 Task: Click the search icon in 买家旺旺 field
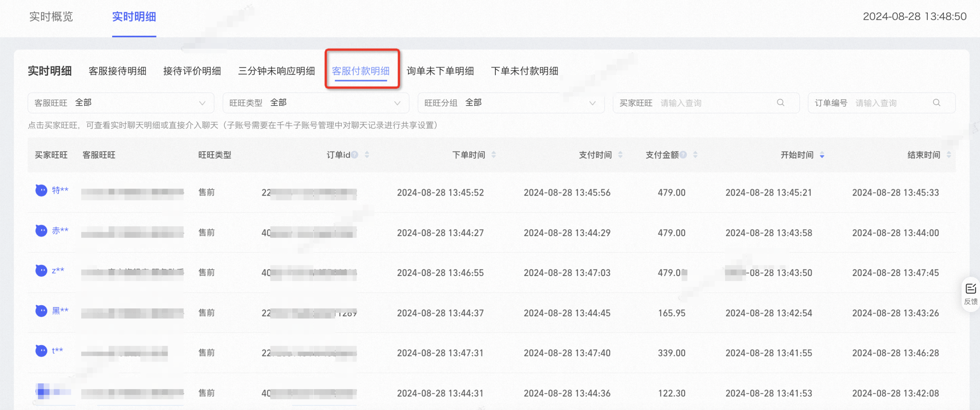coord(781,103)
